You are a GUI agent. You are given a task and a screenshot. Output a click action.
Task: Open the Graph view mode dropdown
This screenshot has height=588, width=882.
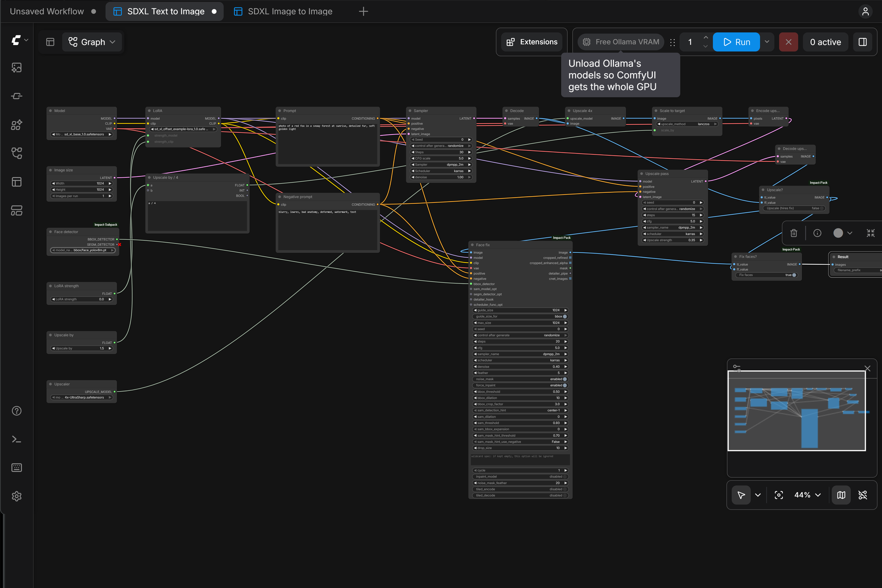[x=92, y=42]
